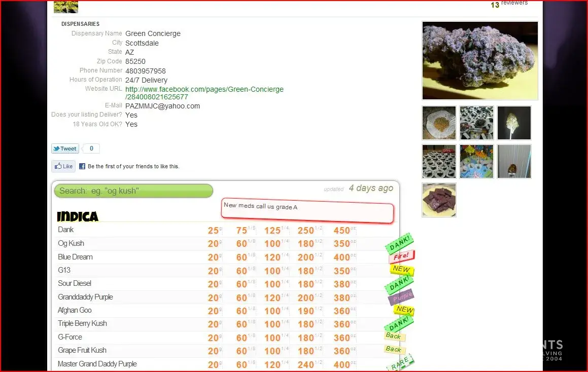The width and height of the screenshot is (588, 372).
Task: Click the small listing avatar image at the page top
Action: click(x=66, y=7)
